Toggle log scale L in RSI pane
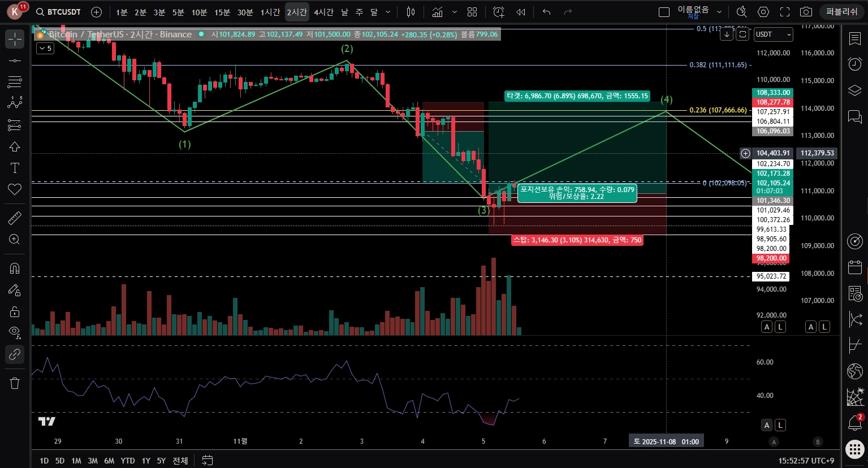868x468 pixels. coord(780,425)
